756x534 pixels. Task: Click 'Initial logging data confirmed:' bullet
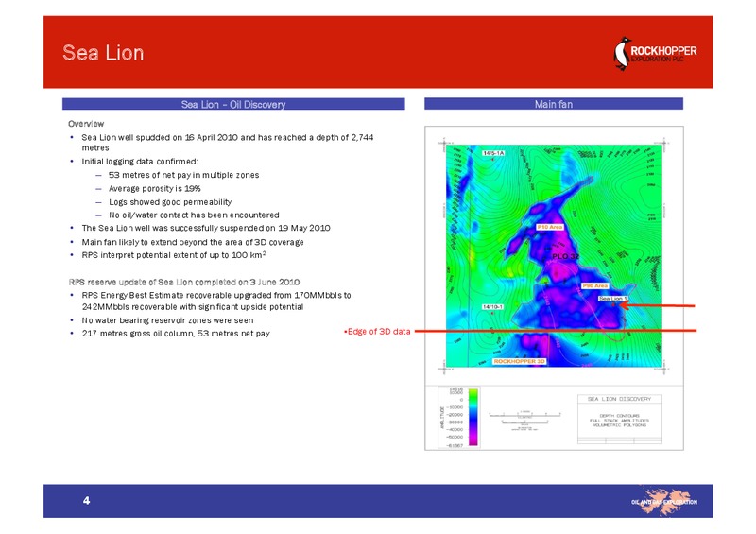pyautogui.click(x=140, y=161)
